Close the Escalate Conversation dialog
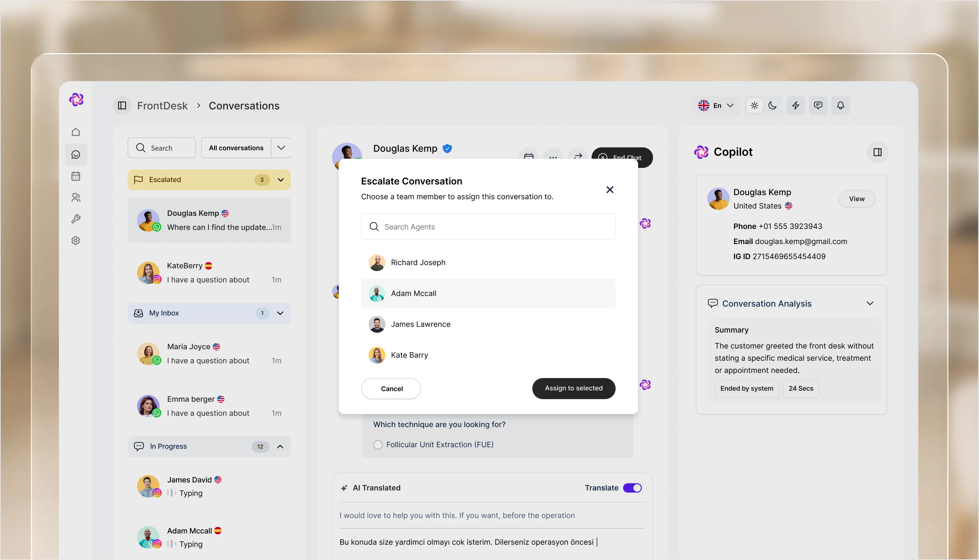 (x=610, y=190)
